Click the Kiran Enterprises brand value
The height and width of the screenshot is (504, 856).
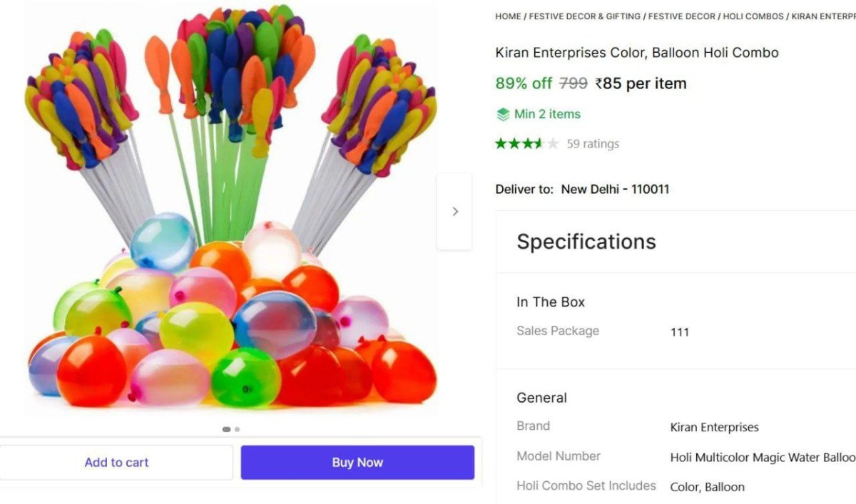click(x=714, y=428)
